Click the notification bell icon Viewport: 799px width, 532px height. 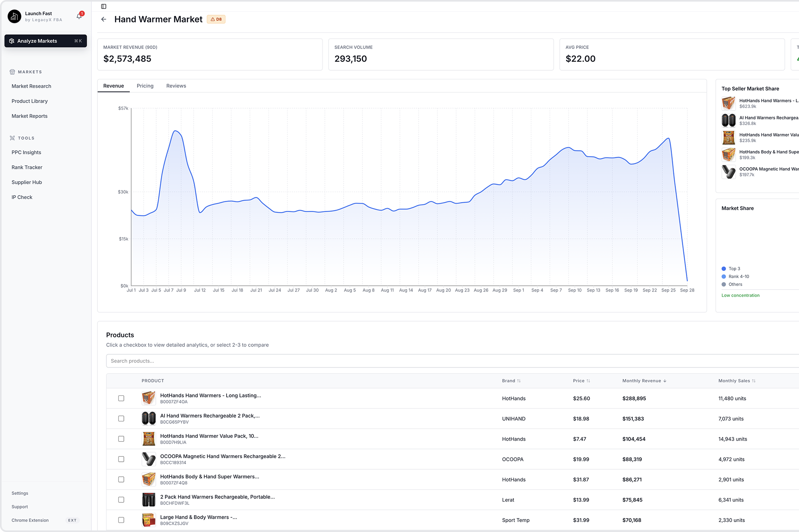(x=79, y=16)
